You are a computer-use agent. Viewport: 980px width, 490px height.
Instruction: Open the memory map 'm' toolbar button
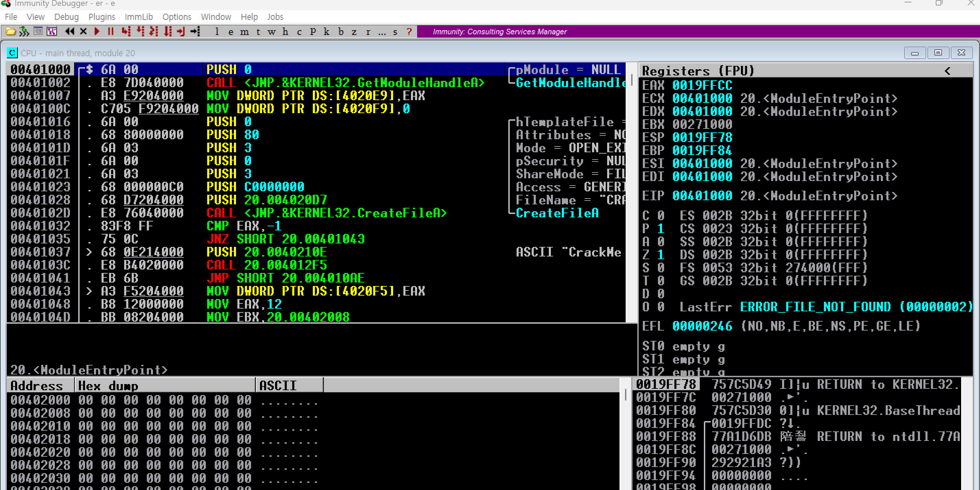[244, 32]
